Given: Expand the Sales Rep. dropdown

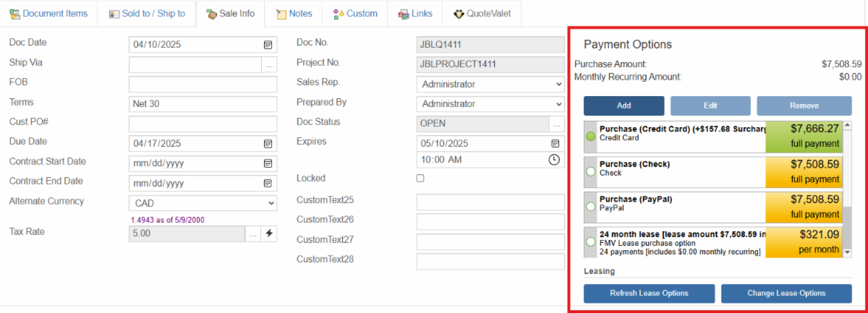Looking at the screenshot, I should click(x=490, y=85).
